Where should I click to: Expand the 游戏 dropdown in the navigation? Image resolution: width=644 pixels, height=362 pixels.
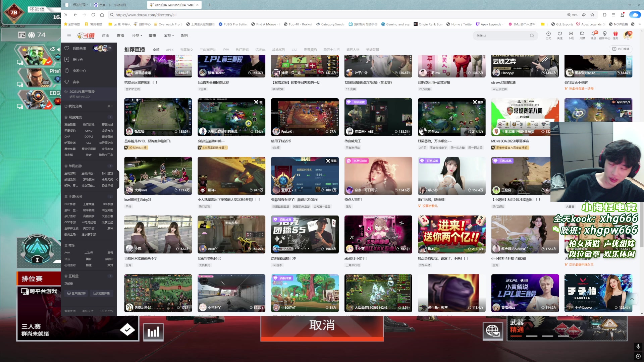168,36
